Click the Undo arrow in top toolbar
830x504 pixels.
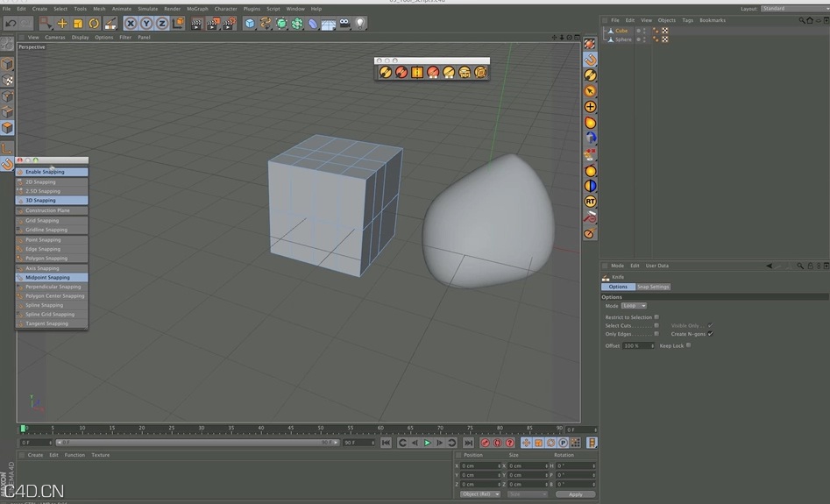click(x=11, y=24)
